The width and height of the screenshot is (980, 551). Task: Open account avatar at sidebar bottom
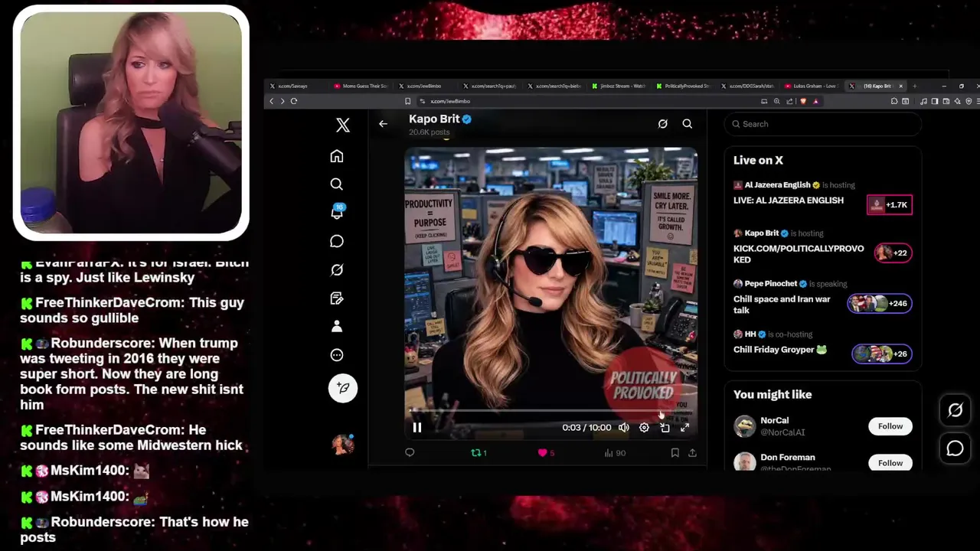coord(342,444)
